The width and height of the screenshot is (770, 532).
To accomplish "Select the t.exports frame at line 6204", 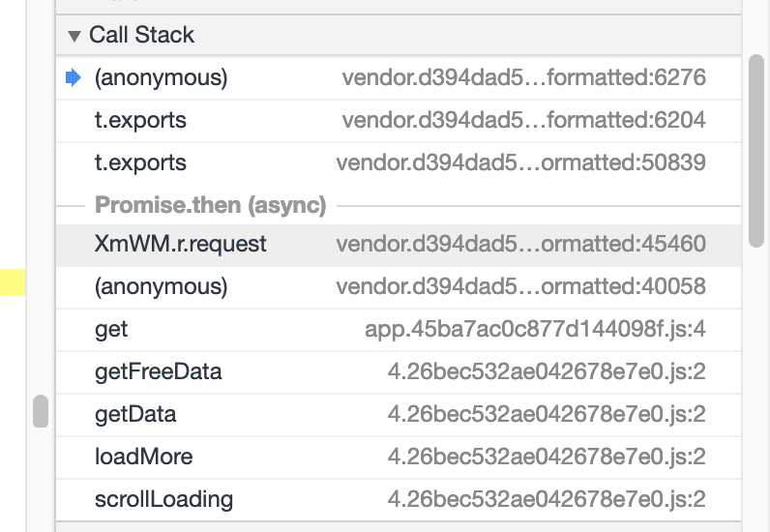I will (140, 121).
